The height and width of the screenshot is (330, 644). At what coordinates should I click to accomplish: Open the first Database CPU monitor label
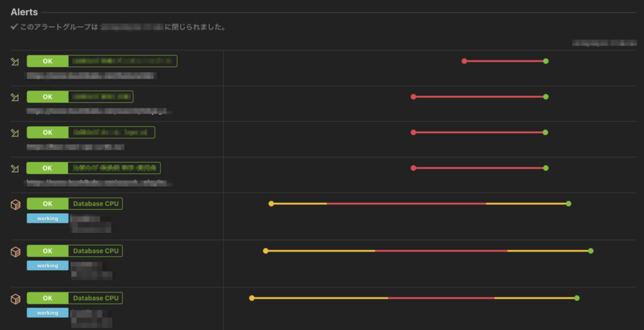pyautogui.click(x=96, y=204)
